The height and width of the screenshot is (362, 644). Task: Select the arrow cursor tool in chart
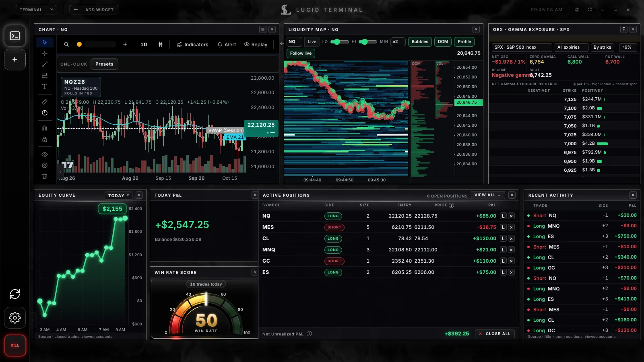point(45,42)
